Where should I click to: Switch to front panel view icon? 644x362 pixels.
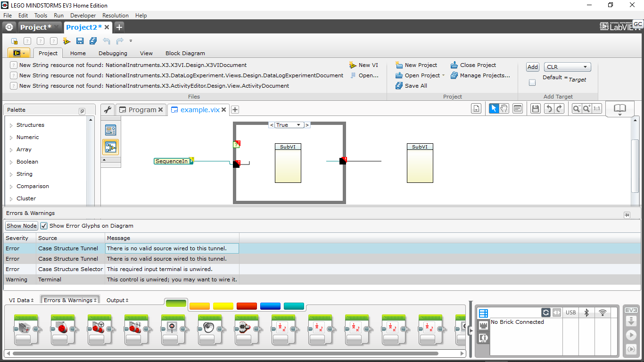[x=111, y=130]
